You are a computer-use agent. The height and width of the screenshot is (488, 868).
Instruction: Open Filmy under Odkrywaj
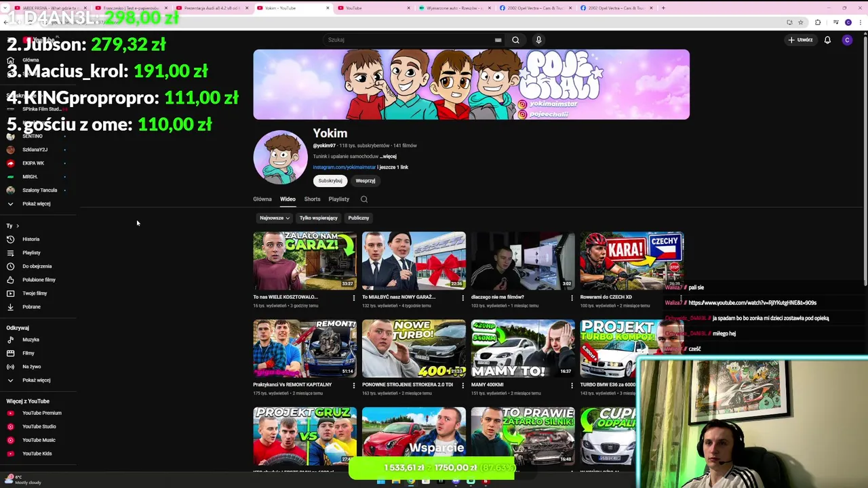click(28, 353)
